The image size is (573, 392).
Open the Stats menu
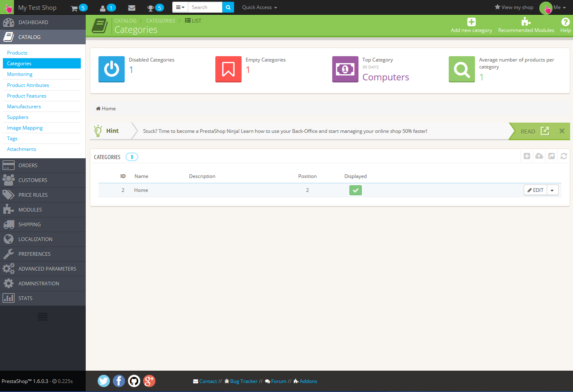(x=43, y=298)
